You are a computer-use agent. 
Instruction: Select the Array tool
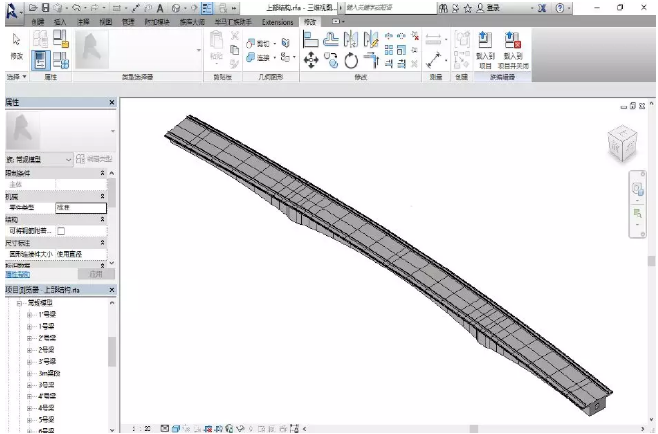pos(389,50)
